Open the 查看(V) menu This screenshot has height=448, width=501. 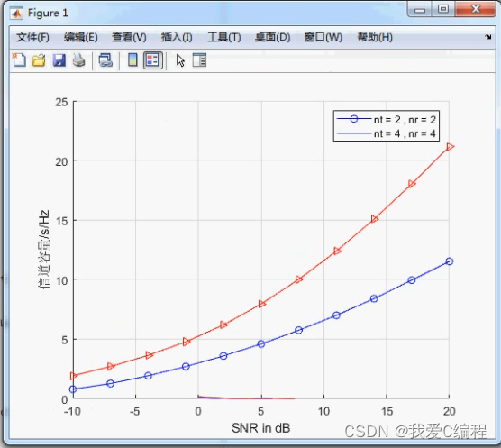(129, 37)
